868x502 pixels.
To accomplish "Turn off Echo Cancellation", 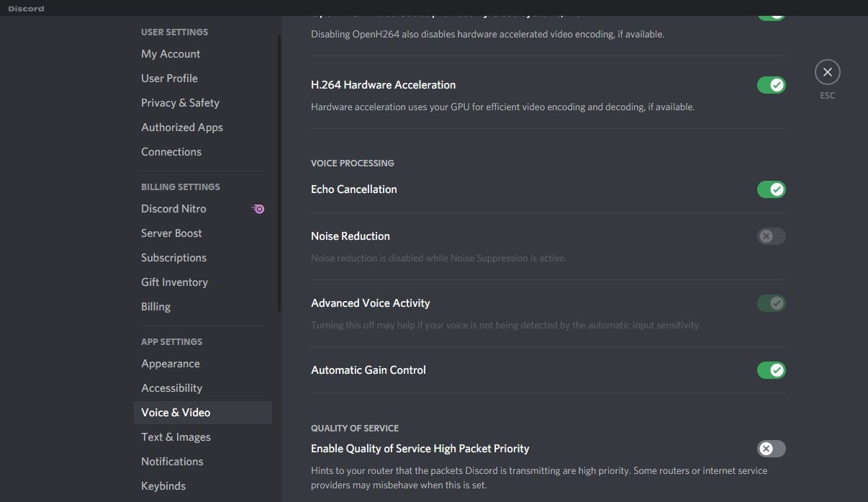I will coord(771,189).
